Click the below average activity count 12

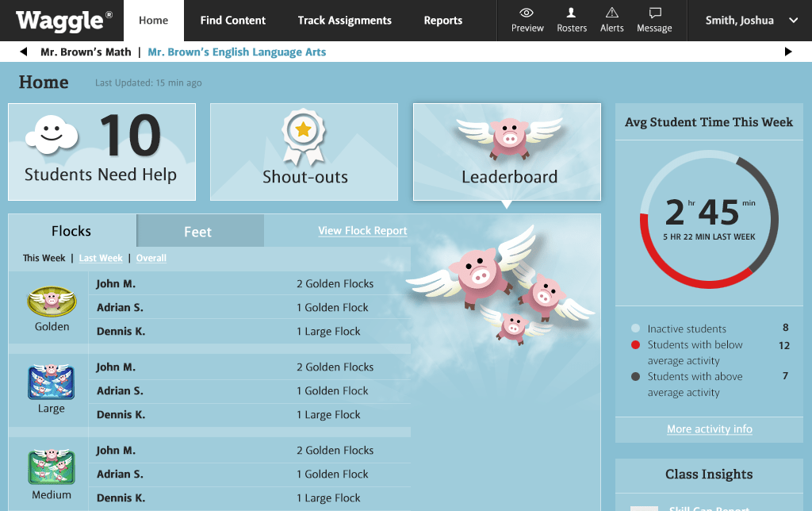(x=784, y=346)
